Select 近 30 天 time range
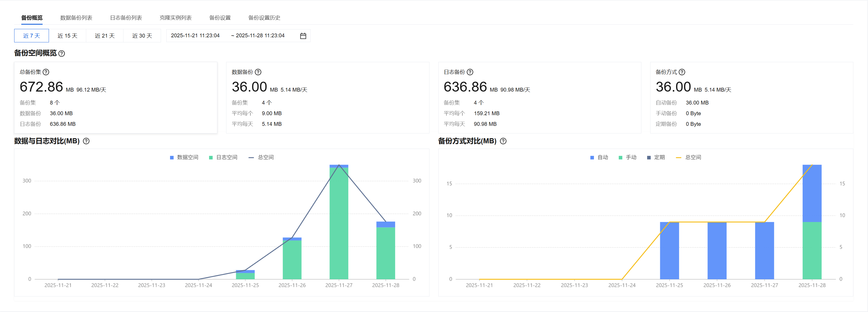Screen dimensions: 868x312 click(x=142, y=36)
